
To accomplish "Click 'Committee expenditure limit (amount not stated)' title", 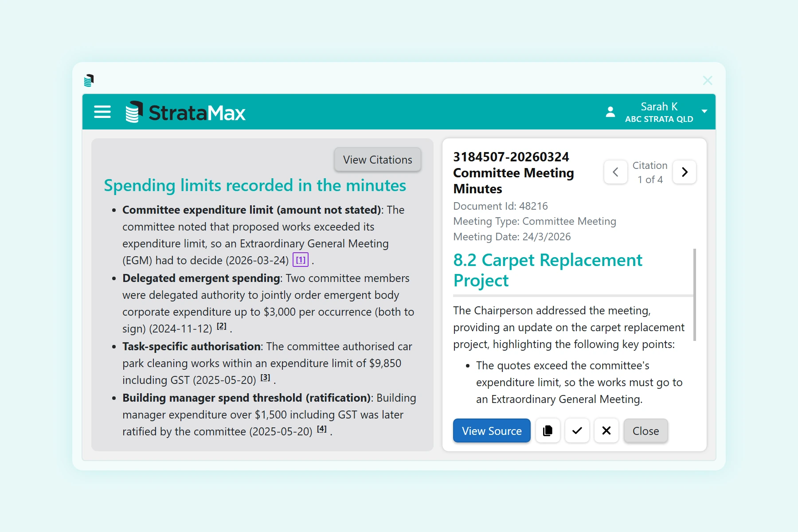I will click(x=251, y=210).
